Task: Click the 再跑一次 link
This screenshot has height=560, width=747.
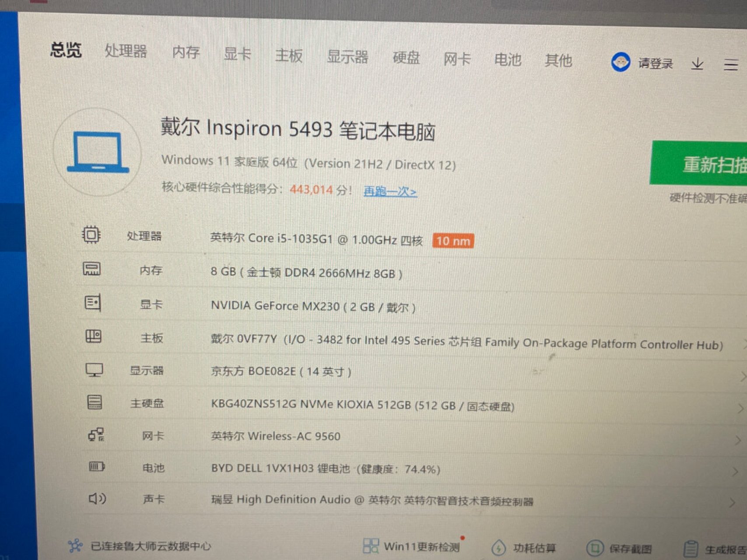Action: (x=390, y=191)
